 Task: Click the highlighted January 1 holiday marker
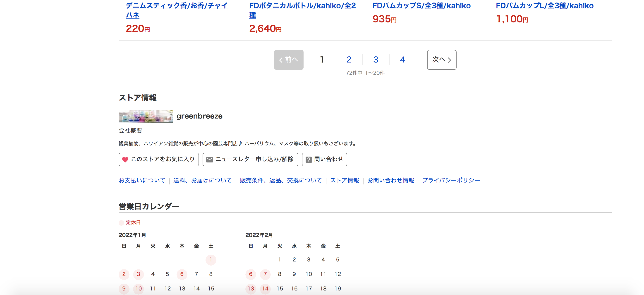point(211,260)
